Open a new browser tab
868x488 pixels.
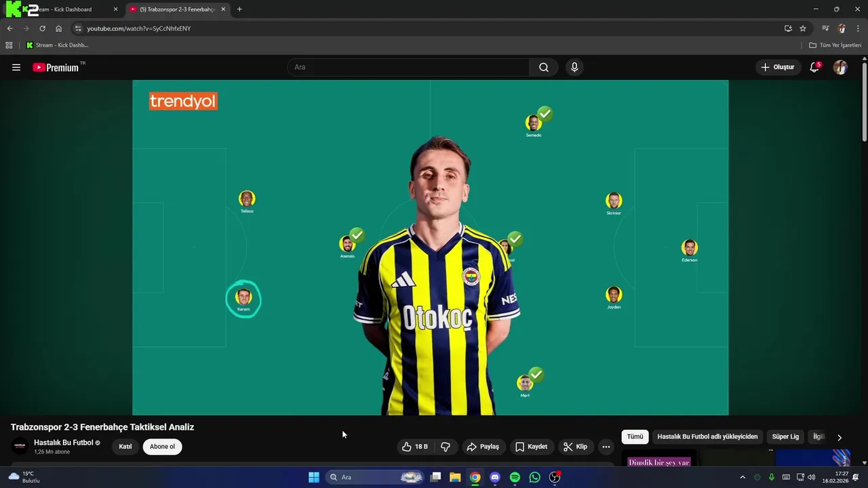(239, 9)
